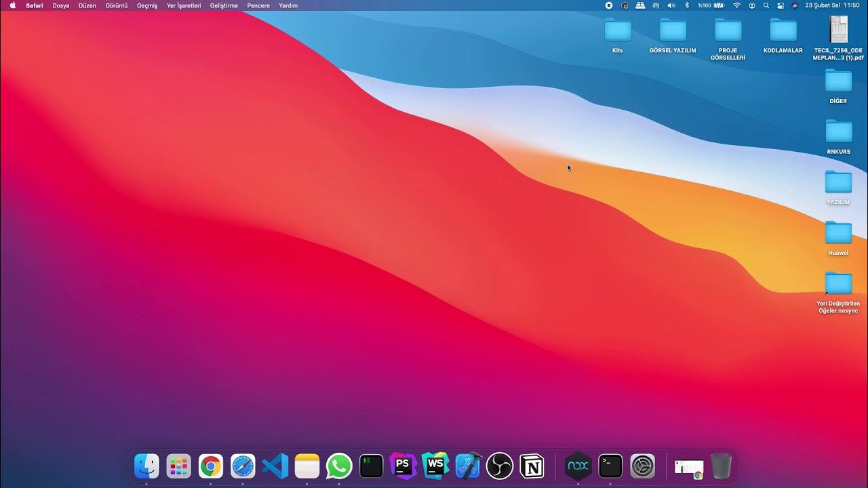This screenshot has width=868, height=488.
Task: Open Finder from the Dock
Action: 146,466
